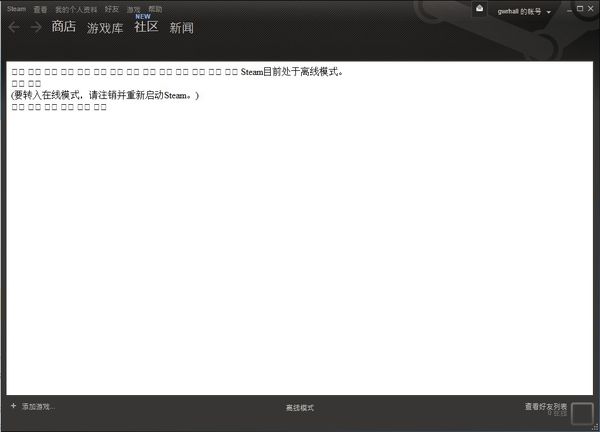
Task: Open the 我的个人资料 menu
Action: (76, 10)
